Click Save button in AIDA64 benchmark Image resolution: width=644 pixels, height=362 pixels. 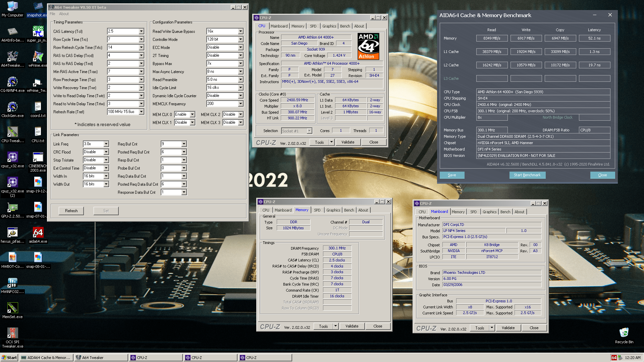452,175
